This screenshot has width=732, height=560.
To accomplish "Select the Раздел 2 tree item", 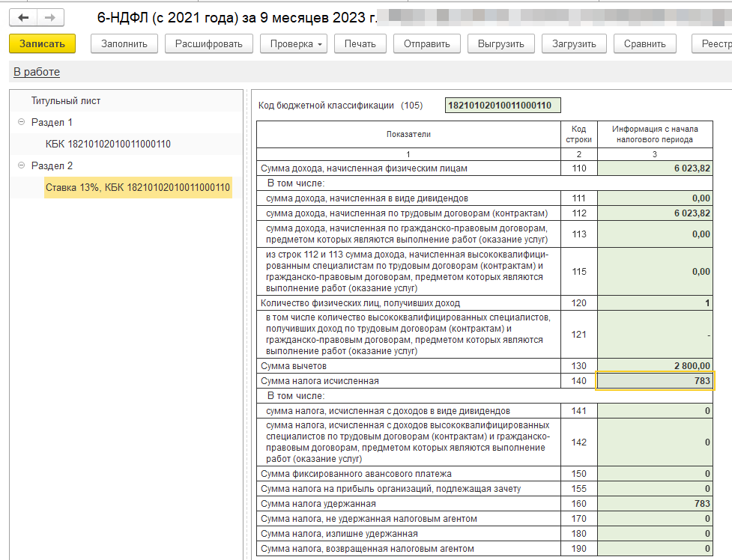I will pyautogui.click(x=52, y=165).
